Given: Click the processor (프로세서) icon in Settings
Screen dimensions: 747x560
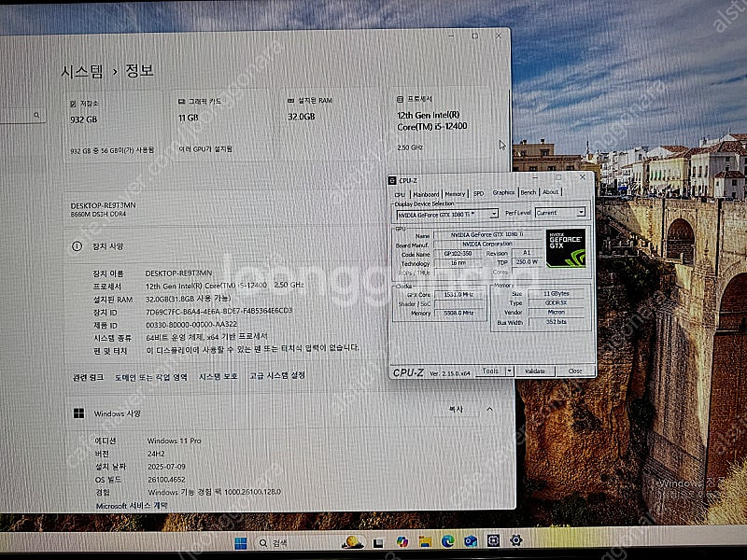Looking at the screenshot, I should 401,100.
